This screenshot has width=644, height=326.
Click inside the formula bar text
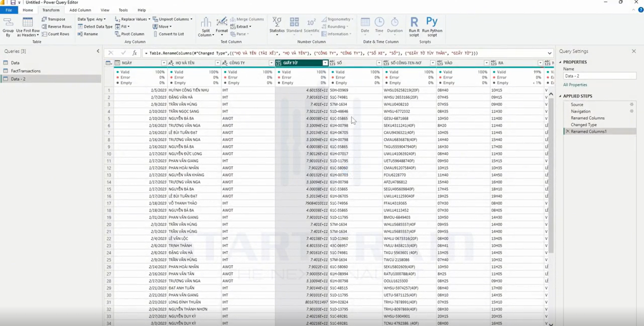[311, 53]
